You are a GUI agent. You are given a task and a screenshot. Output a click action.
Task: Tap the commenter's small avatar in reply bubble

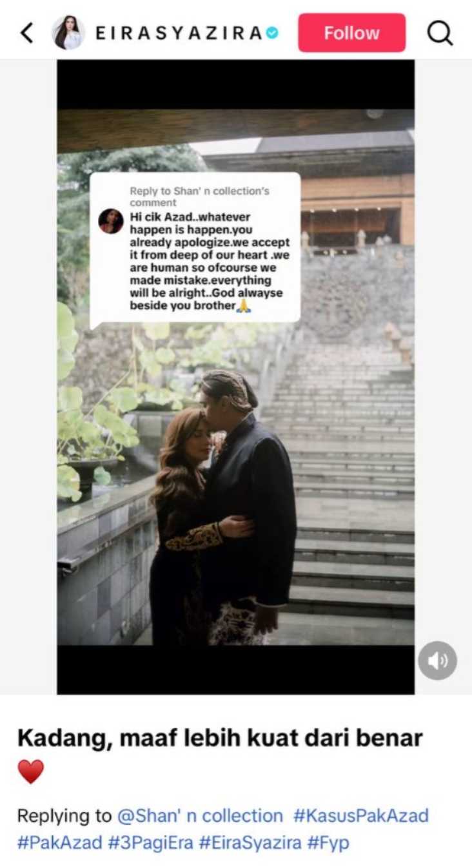111,221
